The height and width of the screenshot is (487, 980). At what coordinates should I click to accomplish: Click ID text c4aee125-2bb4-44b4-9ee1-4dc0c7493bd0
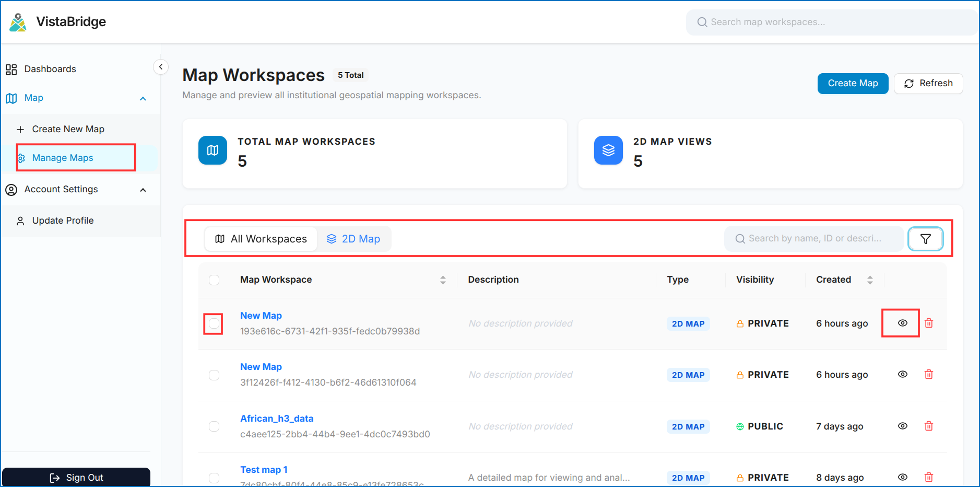[335, 434]
